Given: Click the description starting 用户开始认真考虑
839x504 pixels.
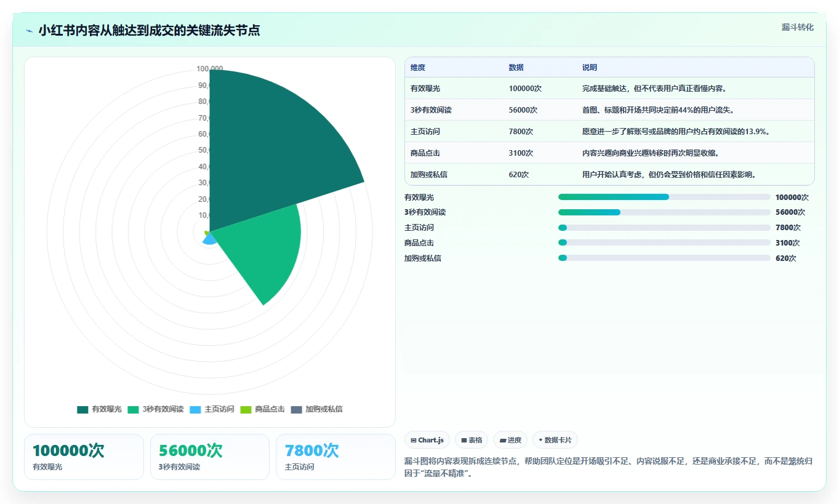Looking at the screenshot, I should [669, 175].
